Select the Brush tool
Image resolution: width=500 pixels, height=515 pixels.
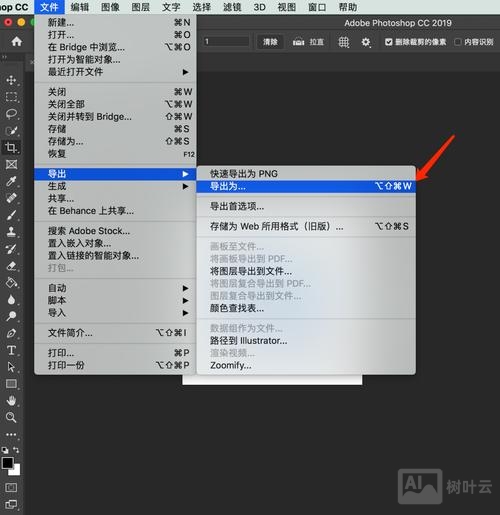(x=11, y=215)
